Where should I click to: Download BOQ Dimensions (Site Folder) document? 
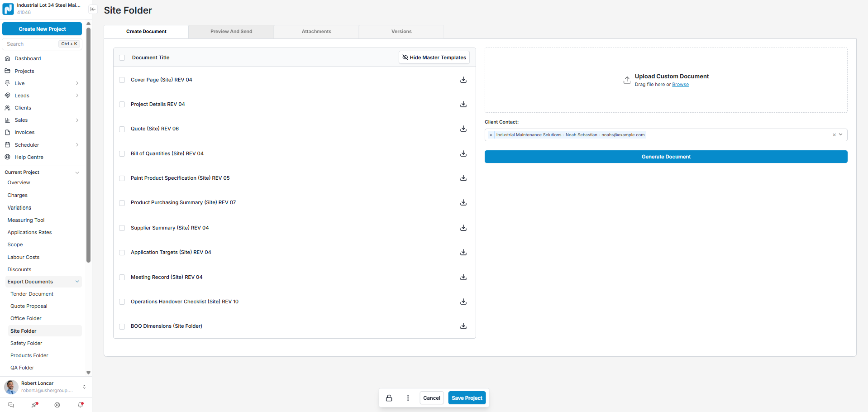point(463,326)
